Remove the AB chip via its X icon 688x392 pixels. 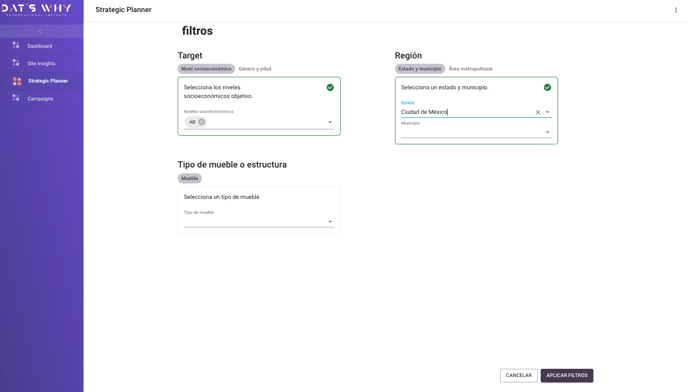pos(201,122)
